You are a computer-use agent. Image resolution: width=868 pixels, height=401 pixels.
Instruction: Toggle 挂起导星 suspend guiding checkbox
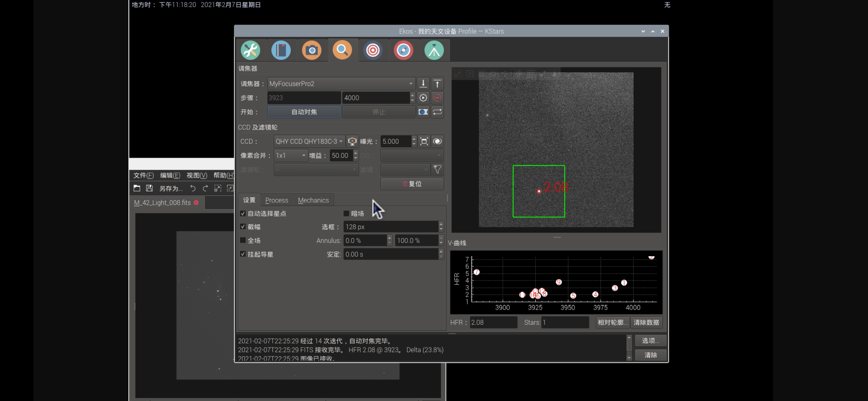coord(243,254)
